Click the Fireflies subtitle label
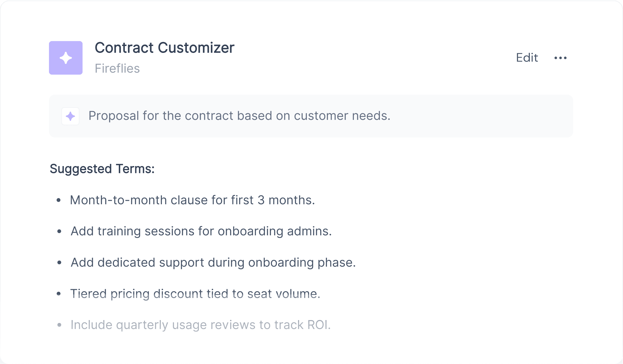The width and height of the screenshot is (623, 364). pyautogui.click(x=117, y=68)
